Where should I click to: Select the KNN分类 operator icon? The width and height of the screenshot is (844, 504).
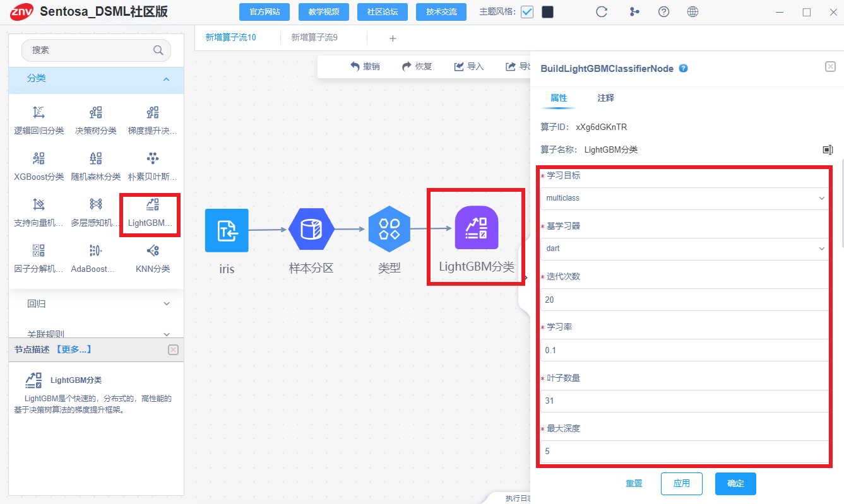(152, 250)
